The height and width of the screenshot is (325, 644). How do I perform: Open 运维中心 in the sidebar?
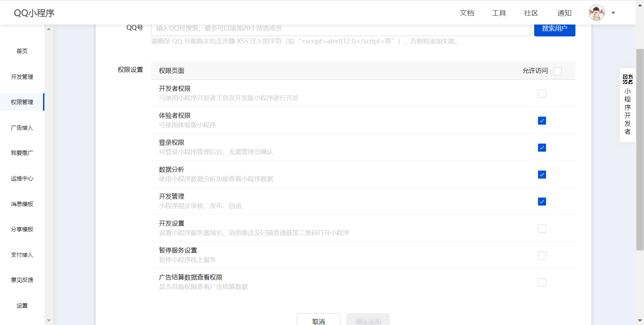(x=22, y=178)
